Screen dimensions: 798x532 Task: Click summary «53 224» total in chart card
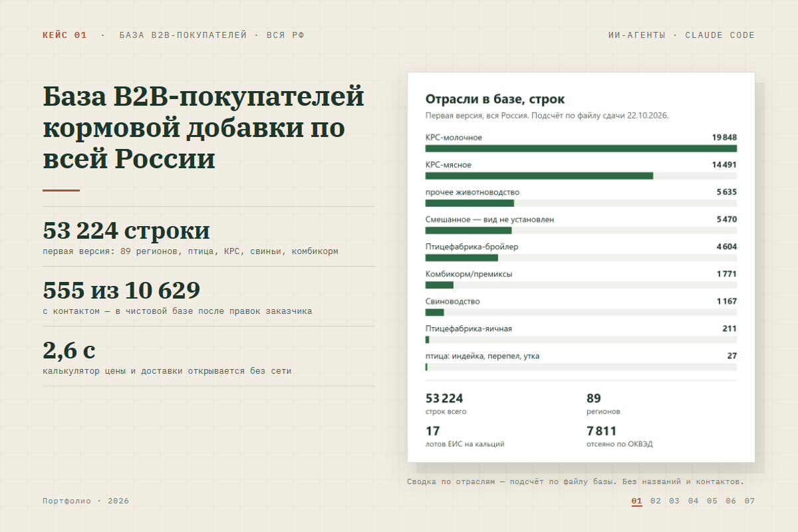tap(444, 398)
